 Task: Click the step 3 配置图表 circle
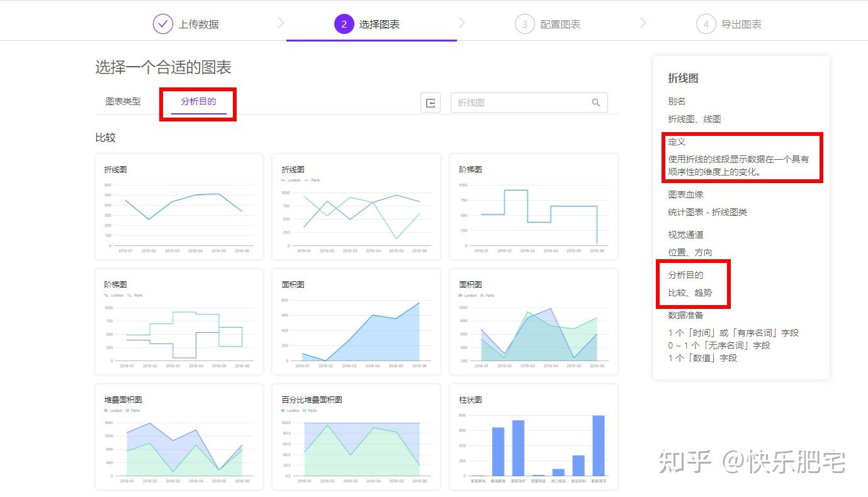tap(525, 24)
